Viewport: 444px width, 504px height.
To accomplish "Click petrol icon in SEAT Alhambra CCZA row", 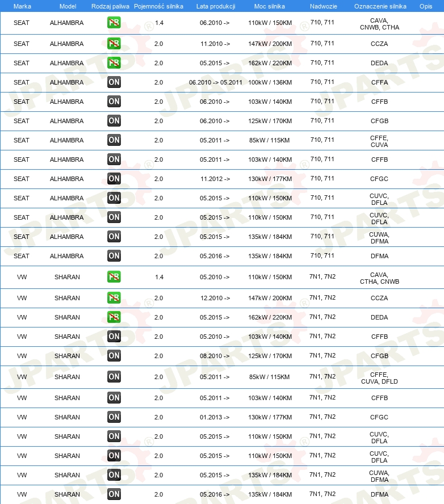I will coord(114,43).
